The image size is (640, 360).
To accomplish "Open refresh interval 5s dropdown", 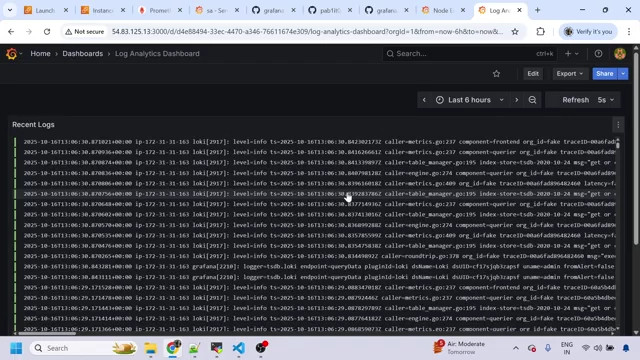I will [x=606, y=100].
